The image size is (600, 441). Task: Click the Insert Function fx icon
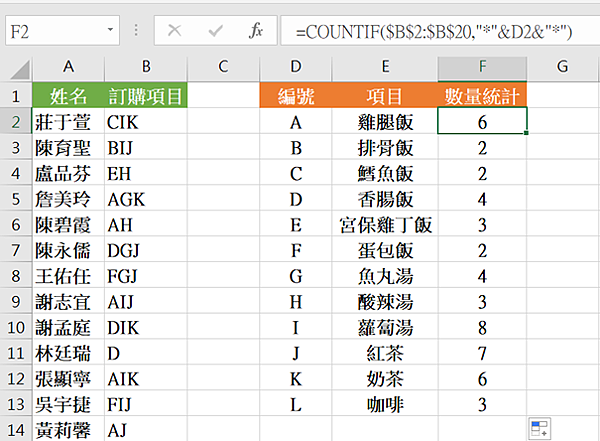click(x=256, y=31)
